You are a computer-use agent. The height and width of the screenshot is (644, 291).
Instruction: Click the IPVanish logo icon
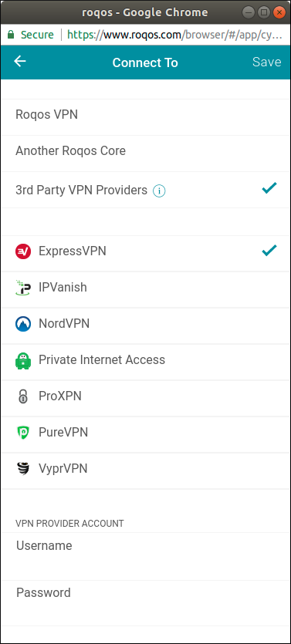23,288
